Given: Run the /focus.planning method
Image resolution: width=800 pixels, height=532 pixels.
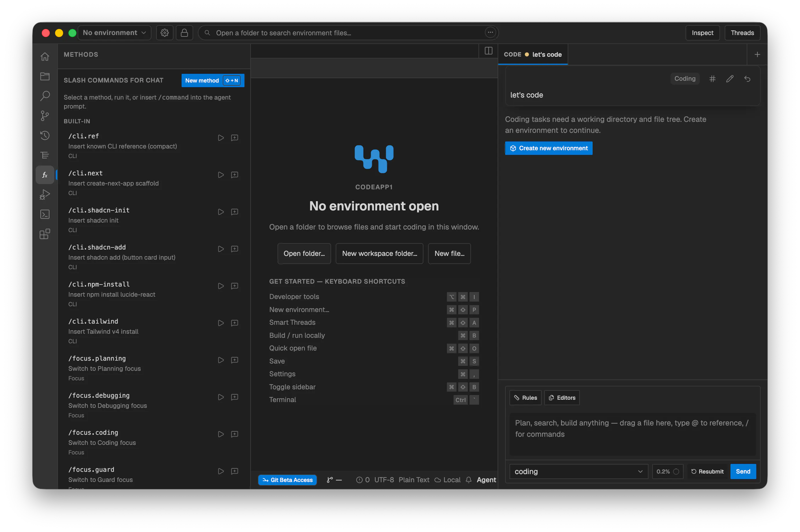Looking at the screenshot, I should [221, 360].
